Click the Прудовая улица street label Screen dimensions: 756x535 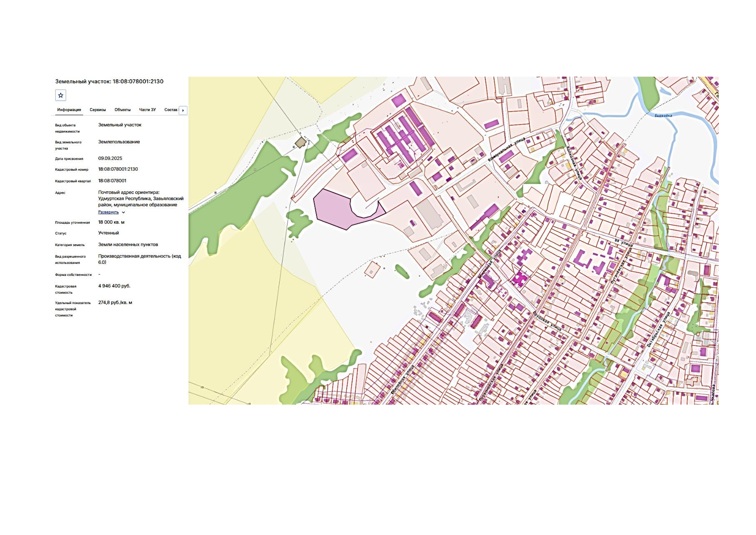(x=547, y=320)
